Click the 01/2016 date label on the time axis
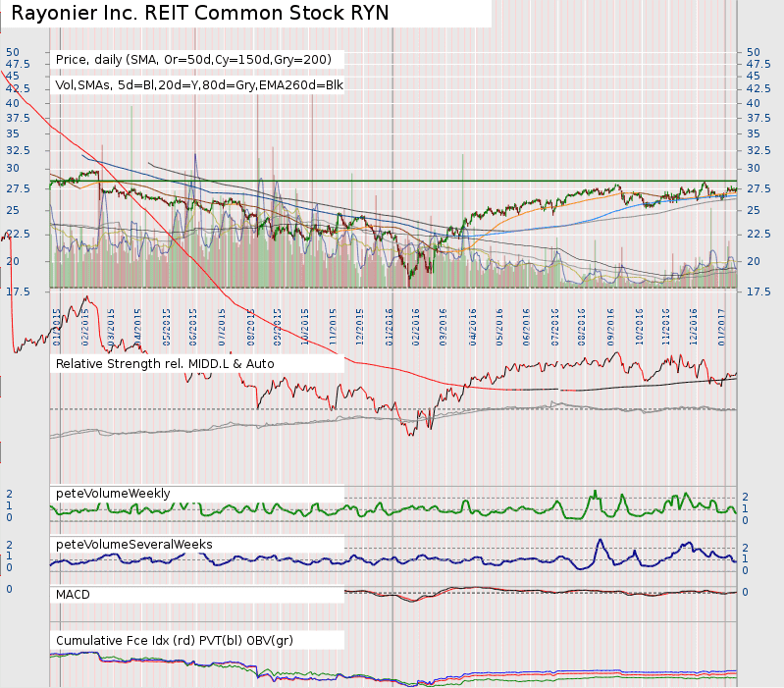 point(389,327)
